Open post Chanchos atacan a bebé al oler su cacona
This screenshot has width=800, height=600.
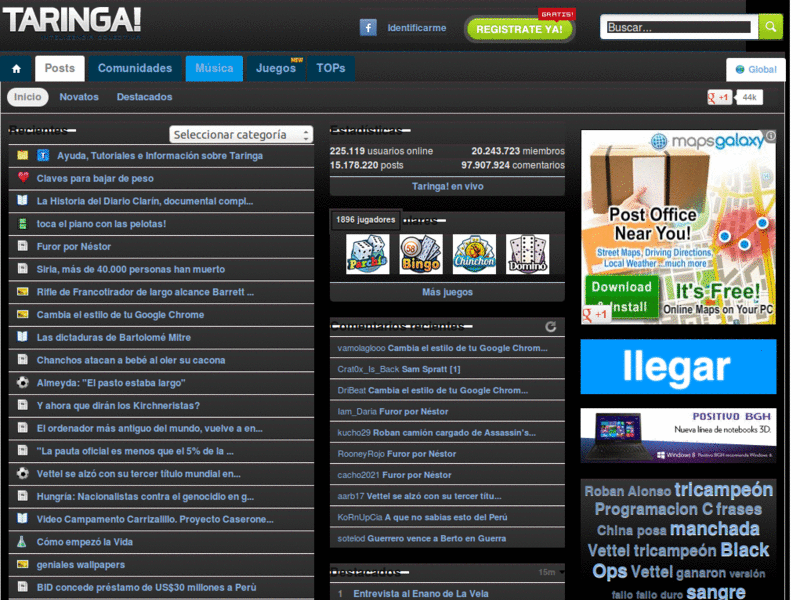(131, 360)
